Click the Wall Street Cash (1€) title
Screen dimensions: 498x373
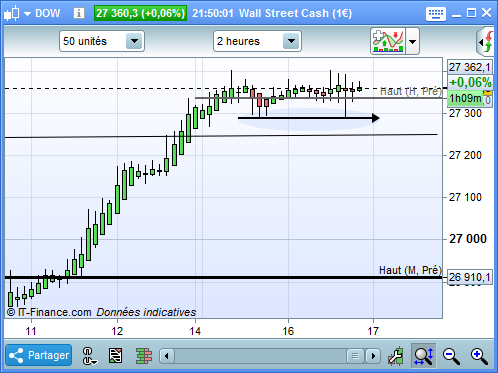pos(295,13)
